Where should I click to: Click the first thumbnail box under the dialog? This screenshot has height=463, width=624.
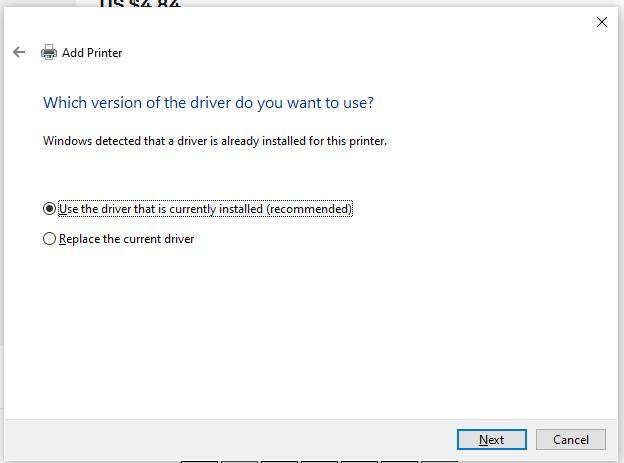[x=199, y=462]
